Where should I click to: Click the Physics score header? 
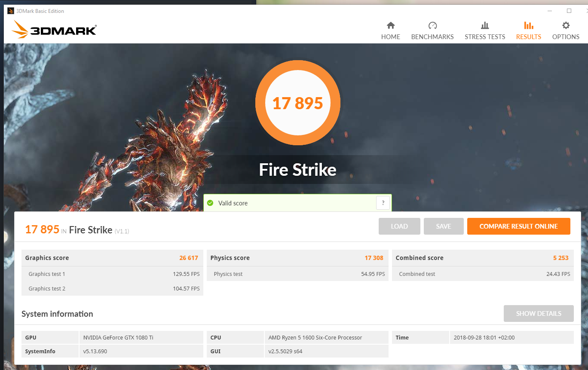230,258
